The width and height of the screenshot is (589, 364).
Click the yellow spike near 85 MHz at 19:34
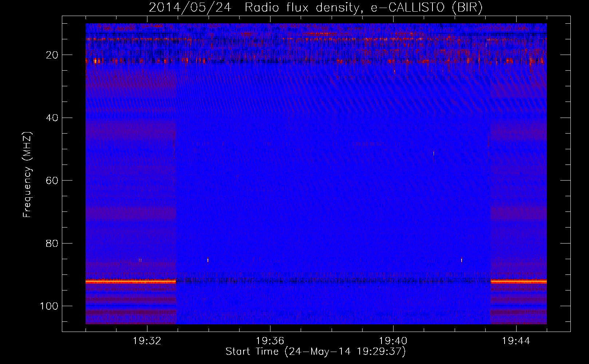pyautogui.click(x=208, y=260)
